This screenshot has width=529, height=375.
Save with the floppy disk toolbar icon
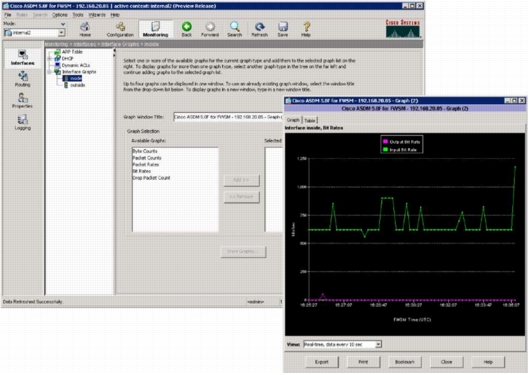(283, 29)
